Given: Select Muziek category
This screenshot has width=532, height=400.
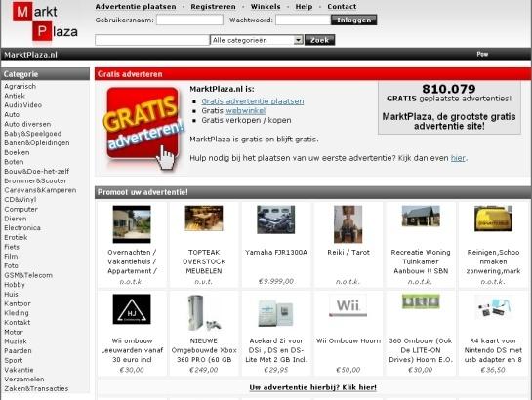Looking at the screenshot, I should click(16, 341).
